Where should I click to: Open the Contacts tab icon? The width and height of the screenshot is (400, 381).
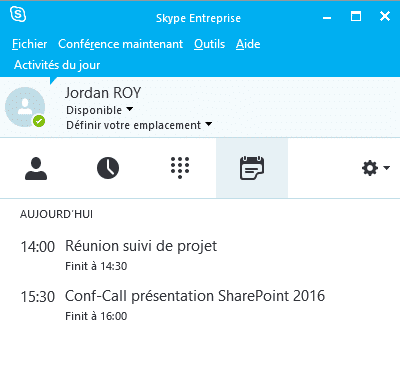(x=36, y=169)
